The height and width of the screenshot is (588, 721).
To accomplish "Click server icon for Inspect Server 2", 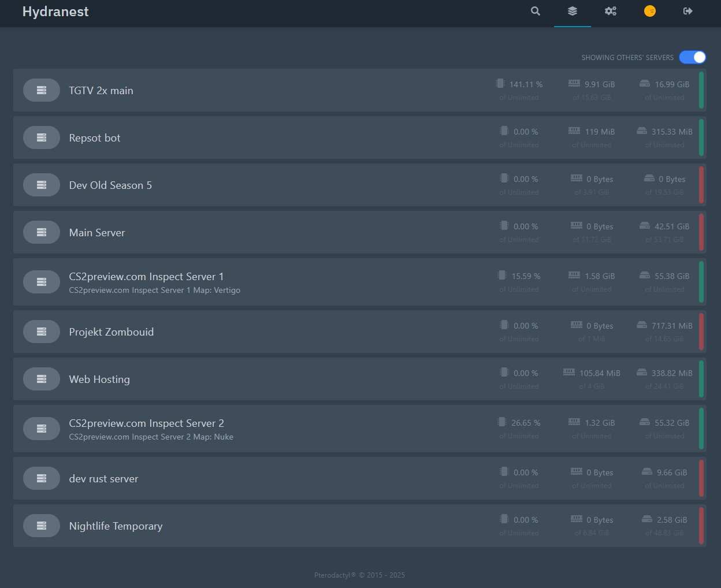I will pos(42,429).
